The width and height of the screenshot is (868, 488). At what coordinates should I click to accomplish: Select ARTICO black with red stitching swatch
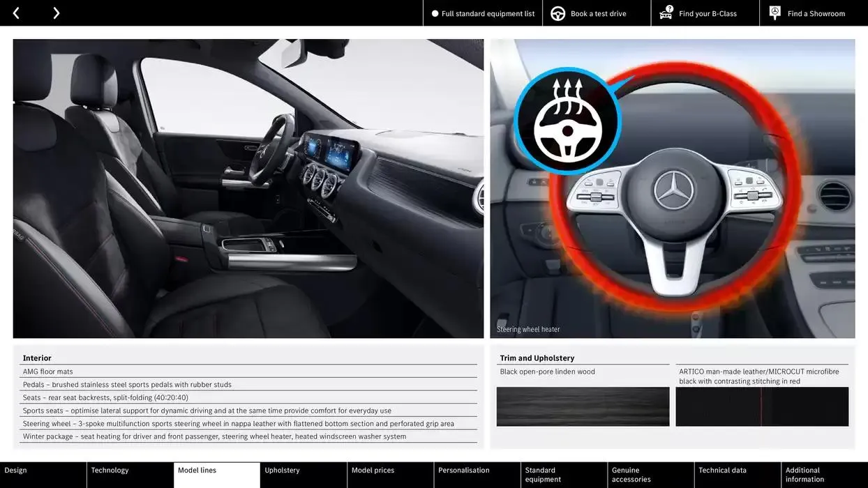762,406
